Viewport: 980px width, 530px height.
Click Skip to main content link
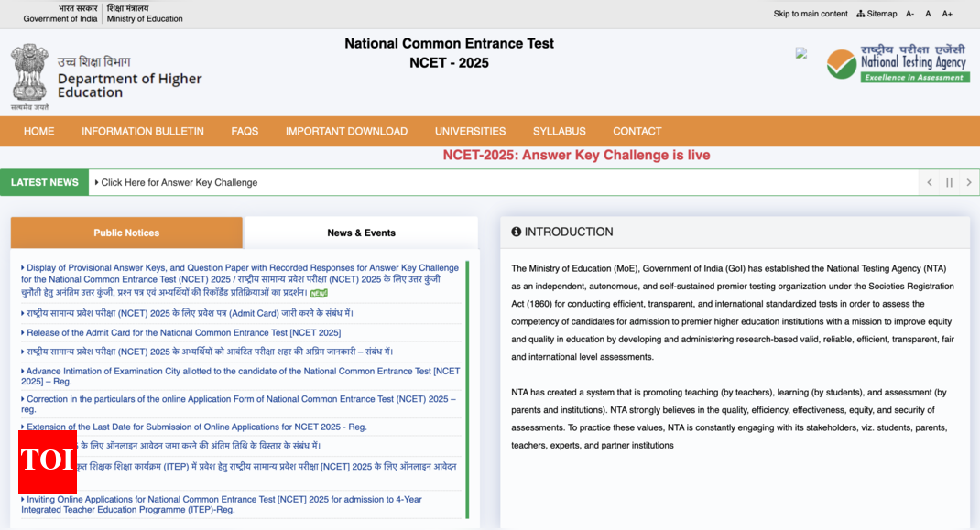[x=811, y=14]
